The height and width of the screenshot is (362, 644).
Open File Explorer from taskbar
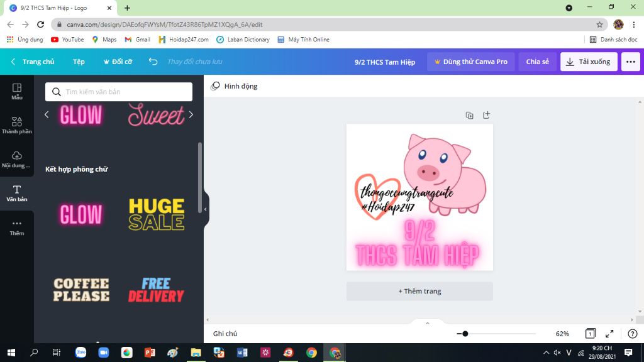point(196,353)
